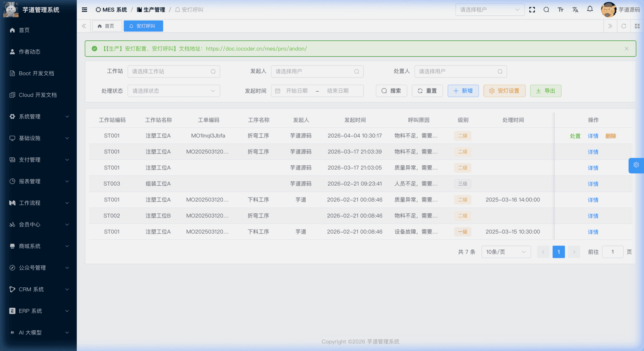
Task: Export records with the 导出 button
Action: pos(545,91)
